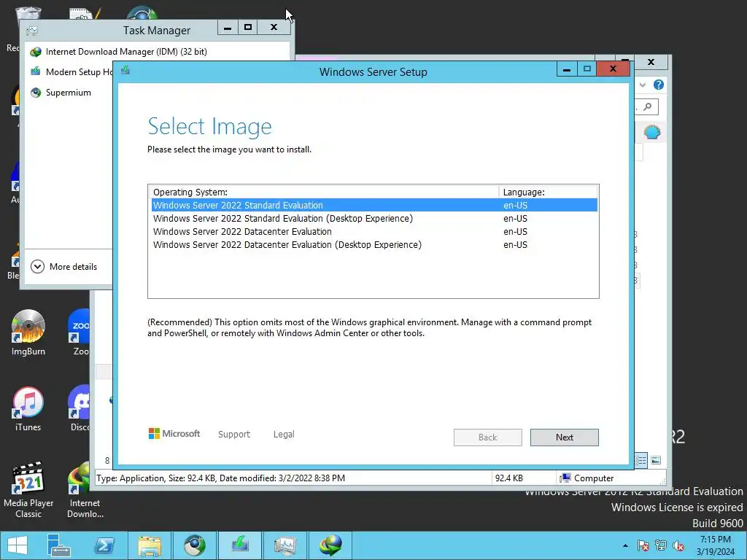Click the Microsoft logo in setup
747x560 pixels.
pyautogui.click(x=174, y=434)
